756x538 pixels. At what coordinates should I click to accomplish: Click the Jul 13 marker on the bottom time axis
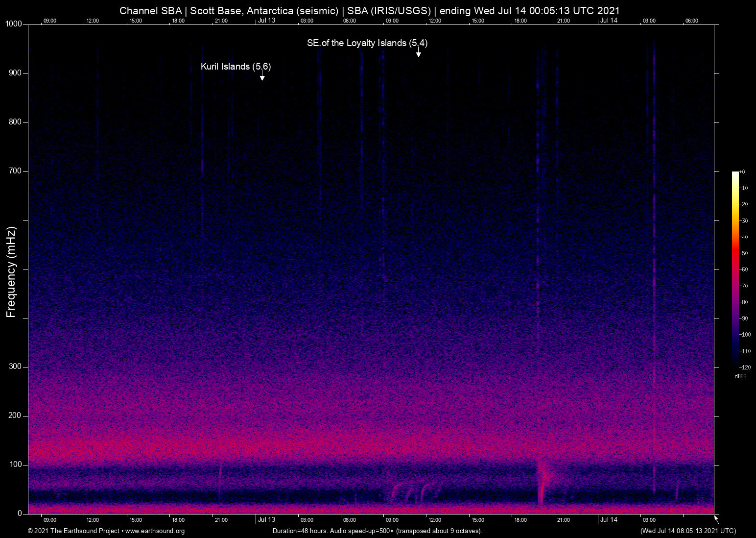[266, 519]
